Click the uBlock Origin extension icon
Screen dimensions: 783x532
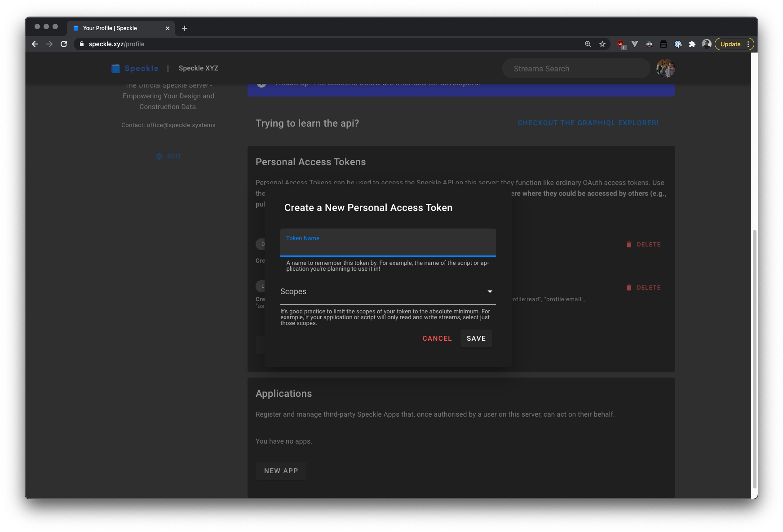coord(620,44)
